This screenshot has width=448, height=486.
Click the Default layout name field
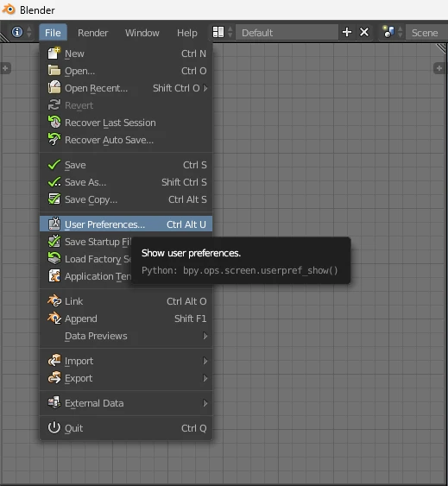(287, 32)
